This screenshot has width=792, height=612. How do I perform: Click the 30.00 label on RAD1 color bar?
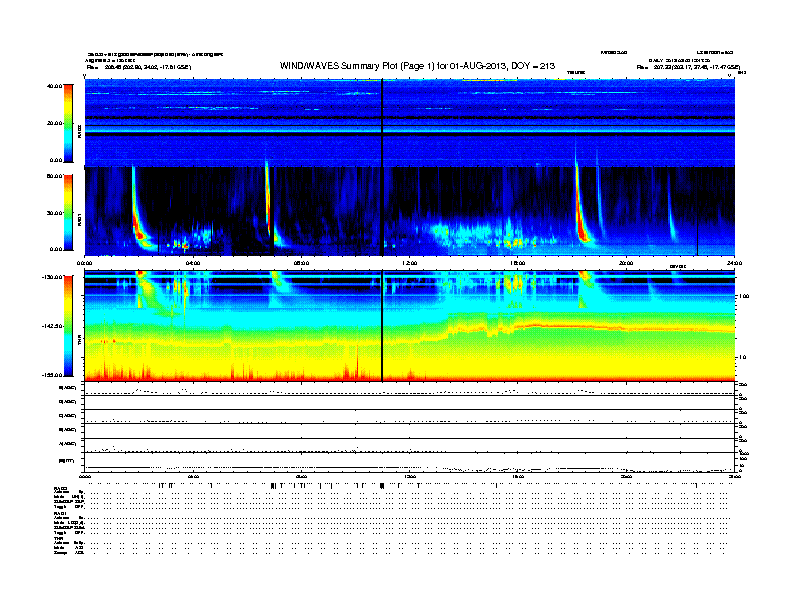54,213
